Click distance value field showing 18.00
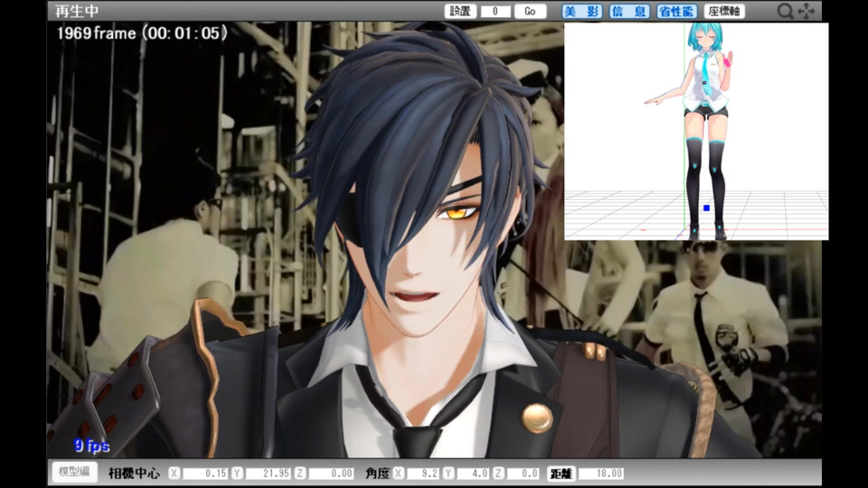The width and height of the screenshot is (868, 488). pos(602,473)
